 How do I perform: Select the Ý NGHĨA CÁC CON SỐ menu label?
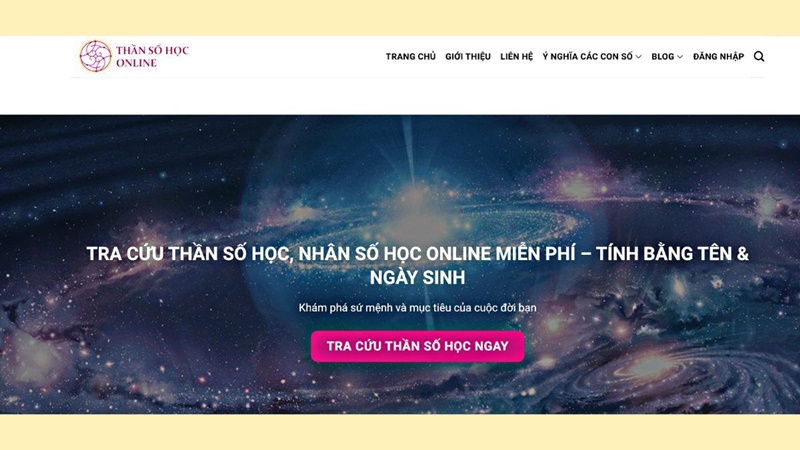(587, 57)
